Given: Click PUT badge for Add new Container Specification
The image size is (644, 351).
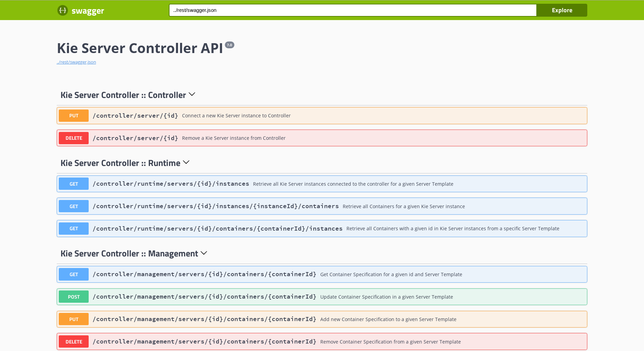Looking at the screenshot, I should click(x=74, y=319).
